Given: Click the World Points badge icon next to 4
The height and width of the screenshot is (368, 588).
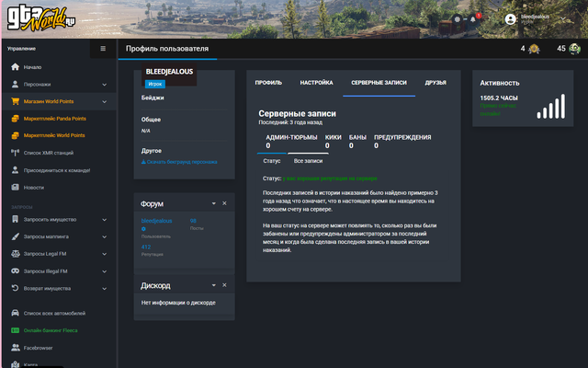Looking at the screenshot, I should pyautogui.click(x=534, y=49).
